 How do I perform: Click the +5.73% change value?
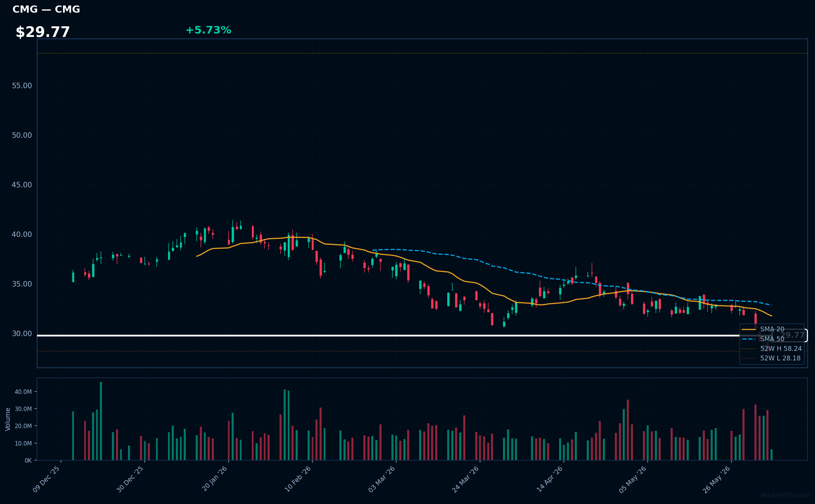pyautogui.click(x=208, y=30)
